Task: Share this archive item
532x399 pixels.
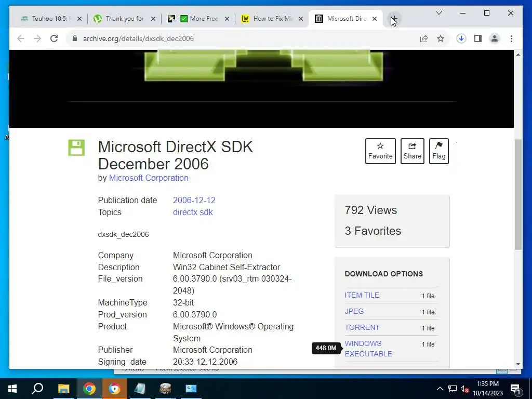Action: (412, 151)
